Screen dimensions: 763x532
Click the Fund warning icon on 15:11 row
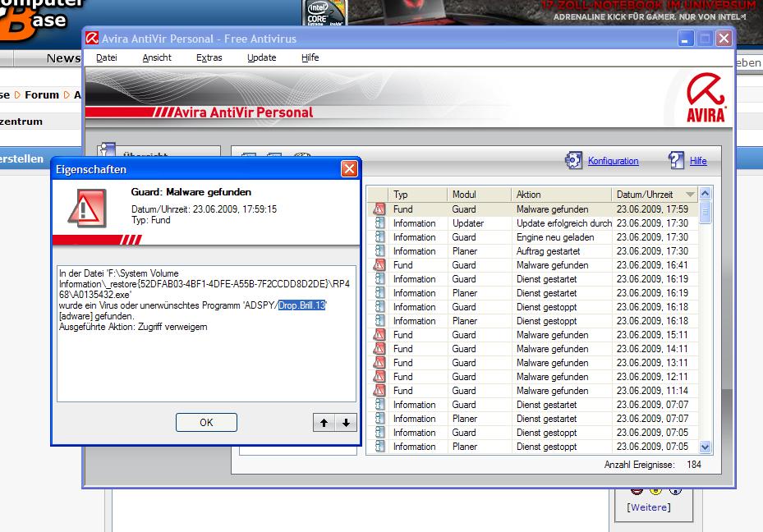tap(379, 335)
